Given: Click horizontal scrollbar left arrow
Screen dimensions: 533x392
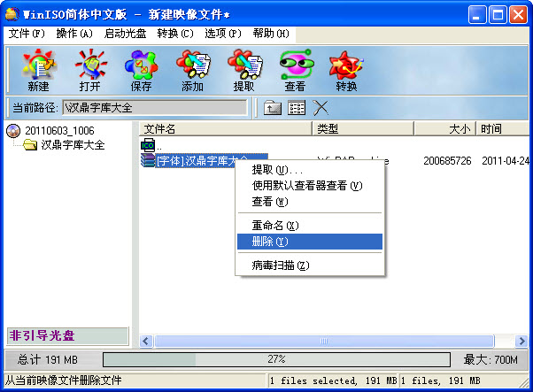Looking at the screenshot, I should click(146, 341).
